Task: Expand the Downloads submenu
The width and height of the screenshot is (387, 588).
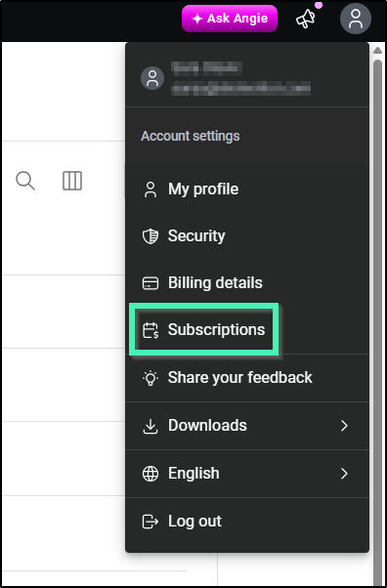Action: 247,426
